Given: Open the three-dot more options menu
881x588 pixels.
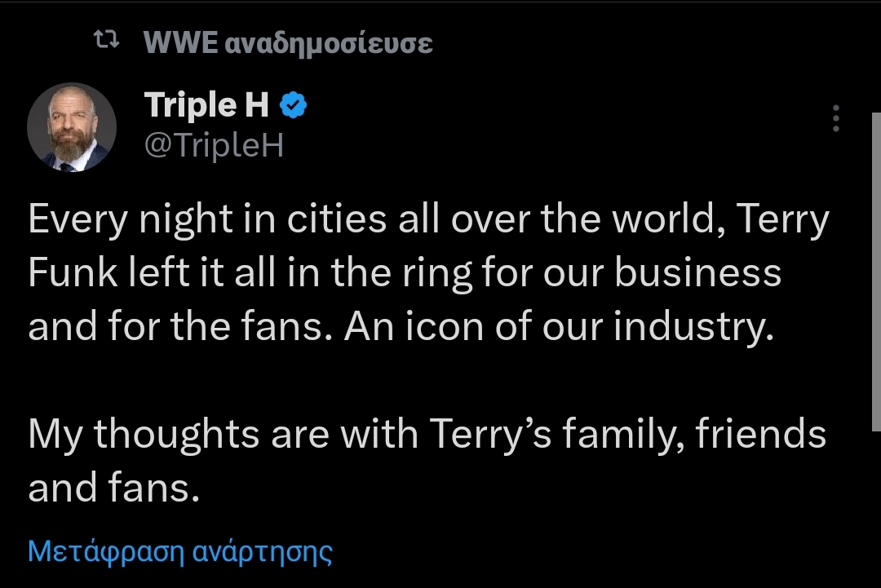Looking at the screenshot, I should click(836, 118).
